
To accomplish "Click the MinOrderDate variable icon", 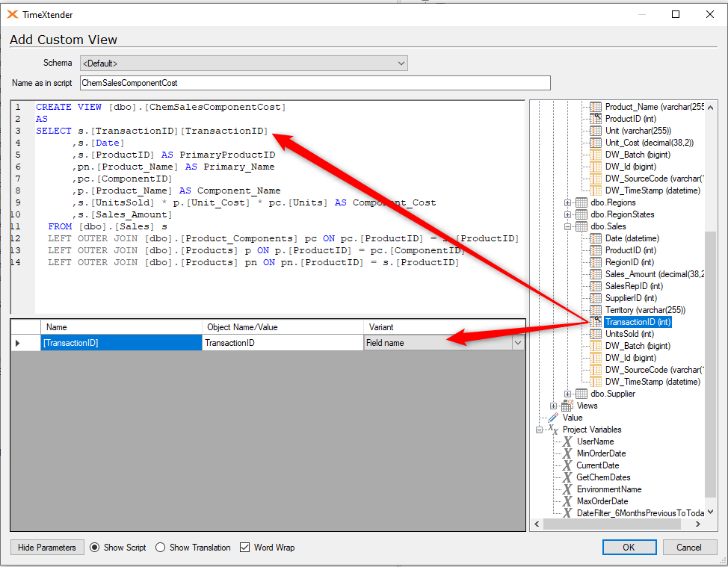I will 567,453.
